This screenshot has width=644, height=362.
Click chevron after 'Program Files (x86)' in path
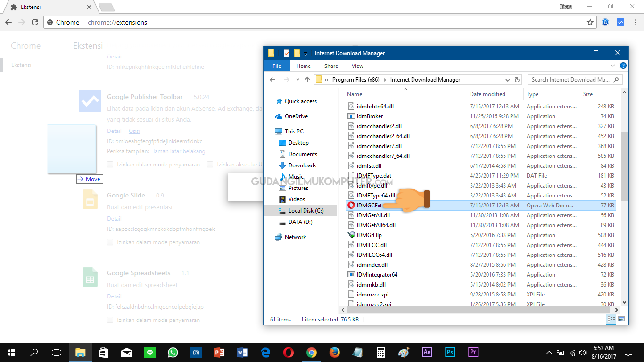click(x=385, y=80)
